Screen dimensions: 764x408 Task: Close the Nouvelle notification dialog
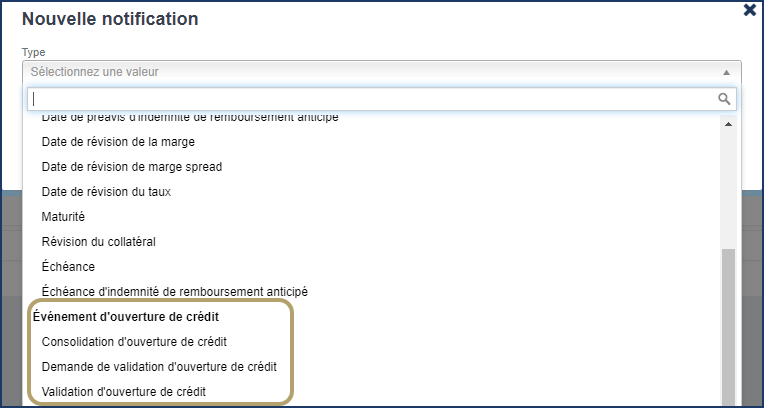[x=749, y=10]
